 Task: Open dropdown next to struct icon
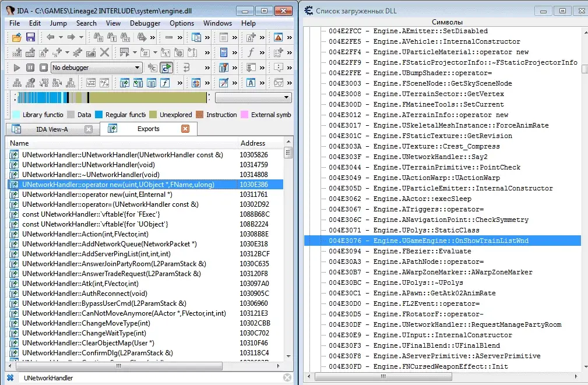pyautogui.click(x=67, y=52)
